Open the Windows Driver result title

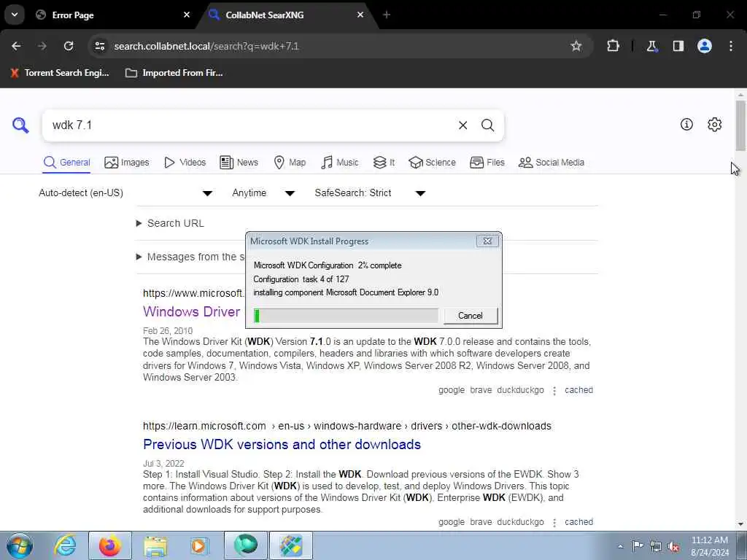[x=192, y=311]
